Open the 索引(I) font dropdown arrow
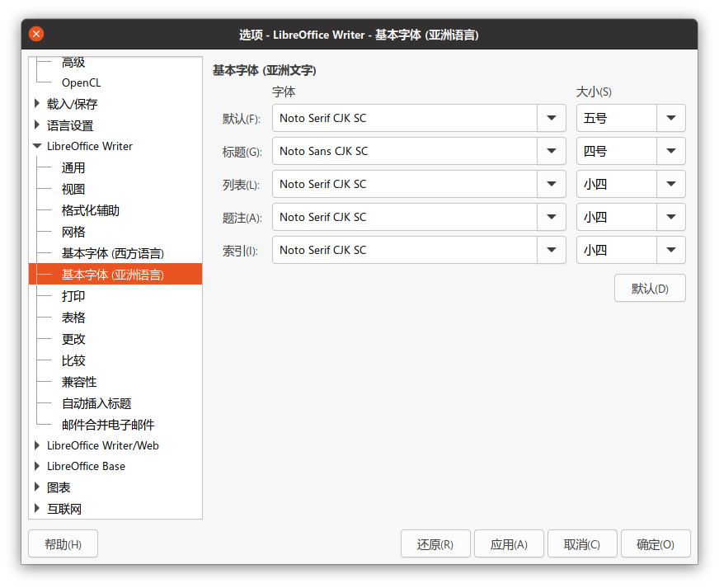The image size is (719, 588). 552,250
